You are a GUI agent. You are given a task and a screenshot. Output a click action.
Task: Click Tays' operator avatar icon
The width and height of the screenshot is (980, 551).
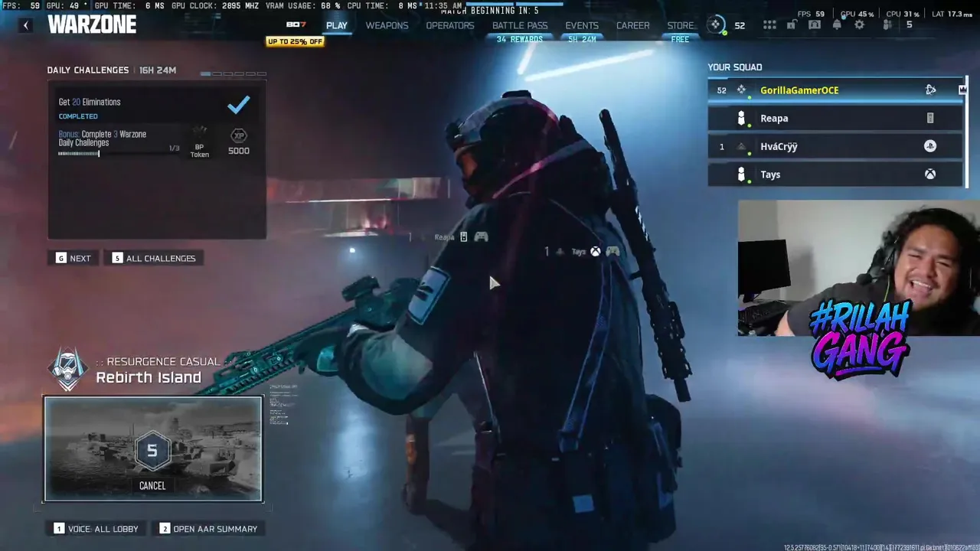[x=741, y=174]
